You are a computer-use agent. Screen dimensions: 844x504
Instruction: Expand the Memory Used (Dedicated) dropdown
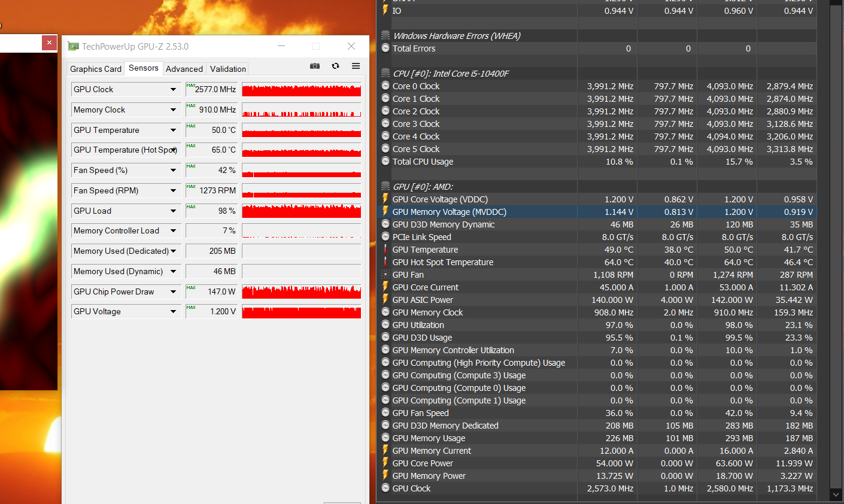point(173,251)
